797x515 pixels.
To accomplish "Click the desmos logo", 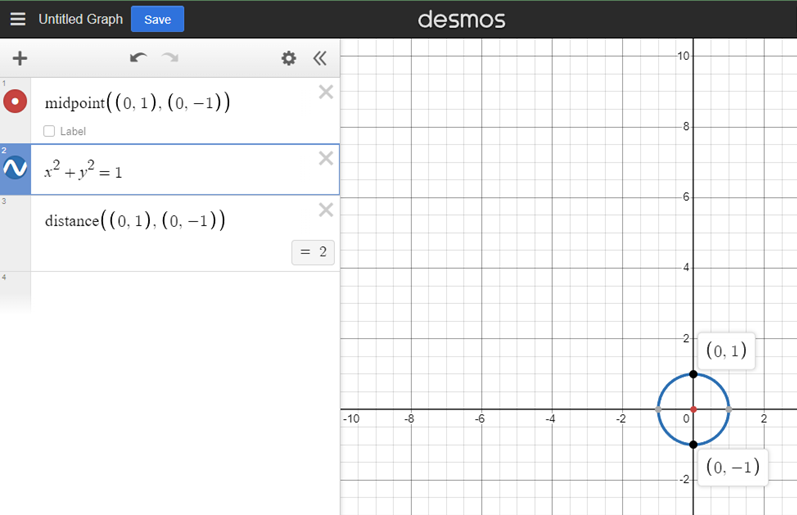I will point(462,20).
